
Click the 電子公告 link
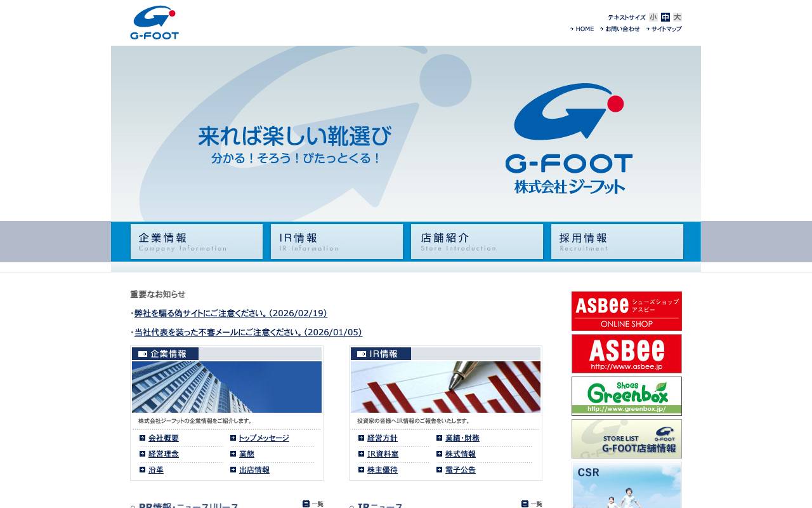click(x=459, y=470)
